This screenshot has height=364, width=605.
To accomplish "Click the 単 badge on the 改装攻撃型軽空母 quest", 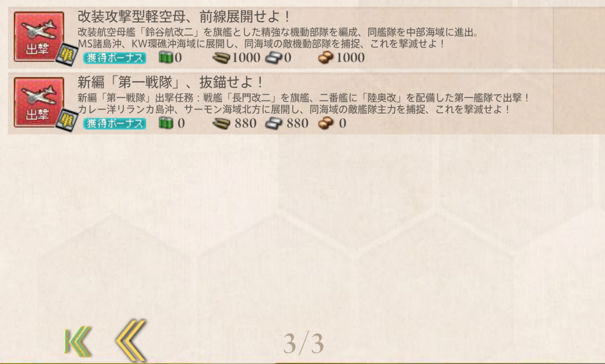I will tap(67, 54).
